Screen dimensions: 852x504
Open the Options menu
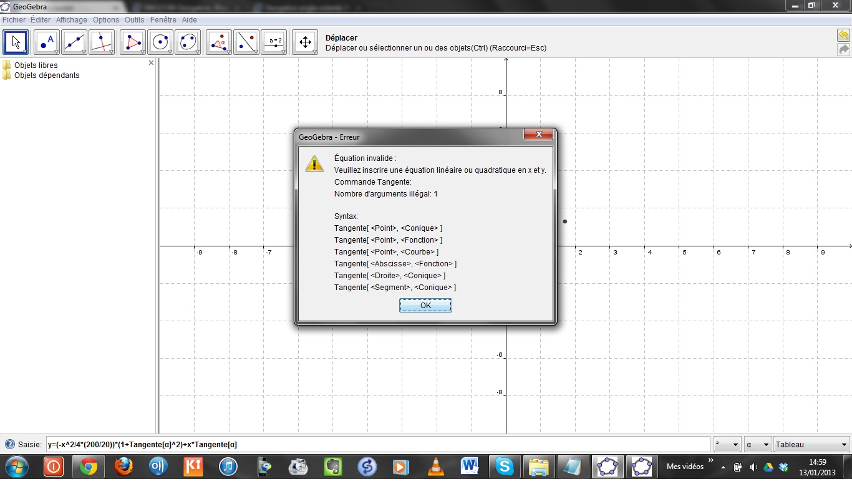point(106,20)
